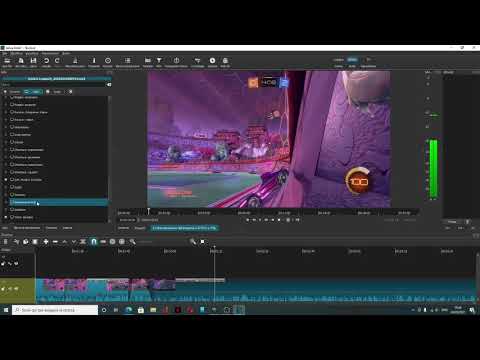This screenshot has height=360, width=480.
Task: Open a file with the Open File toolbar icon
Action: click(x=7, y=62)
